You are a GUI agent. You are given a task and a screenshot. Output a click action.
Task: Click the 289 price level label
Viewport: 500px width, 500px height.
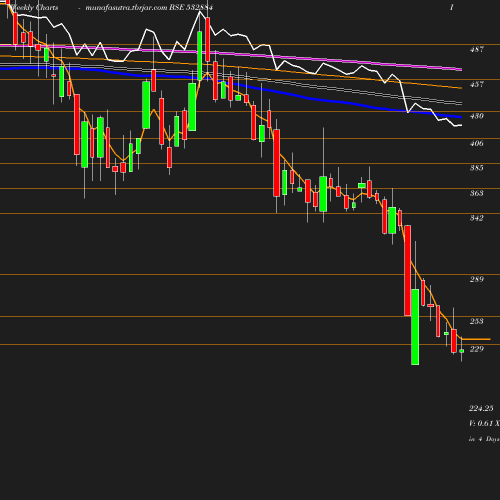[477, 279]
